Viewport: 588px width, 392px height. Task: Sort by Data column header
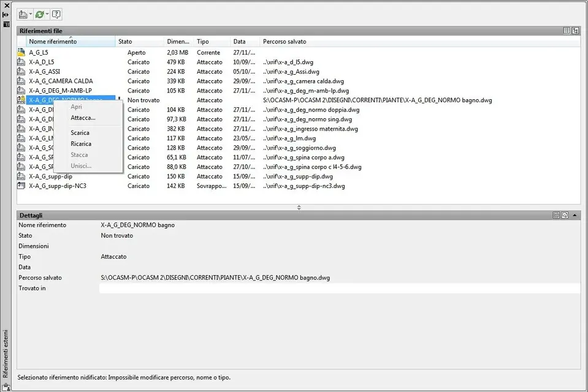pos(245,41)
